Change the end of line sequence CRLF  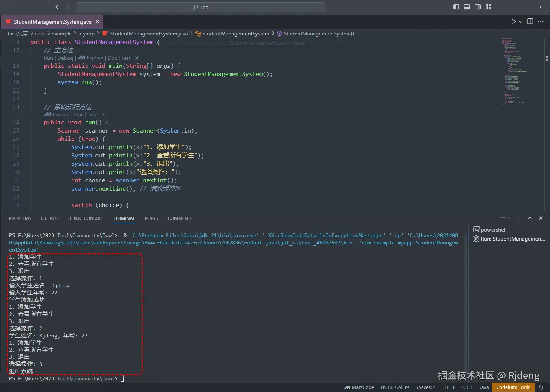(x=467, y=387)
